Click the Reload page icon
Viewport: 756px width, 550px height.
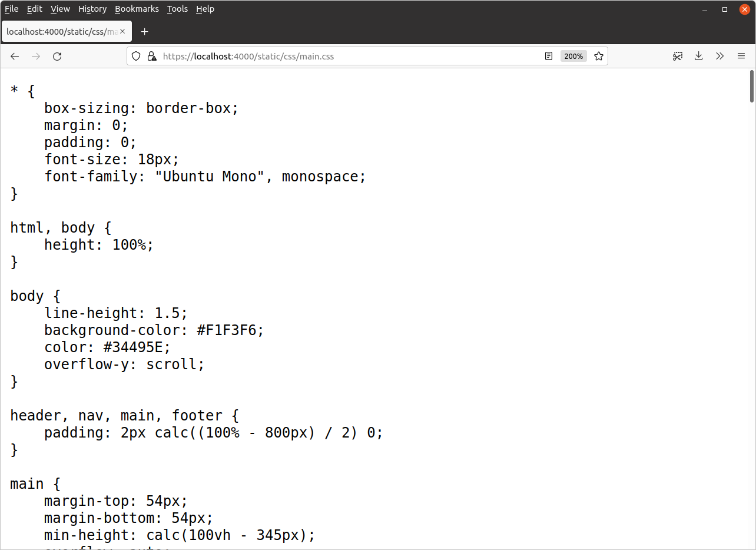pos(57,57)
